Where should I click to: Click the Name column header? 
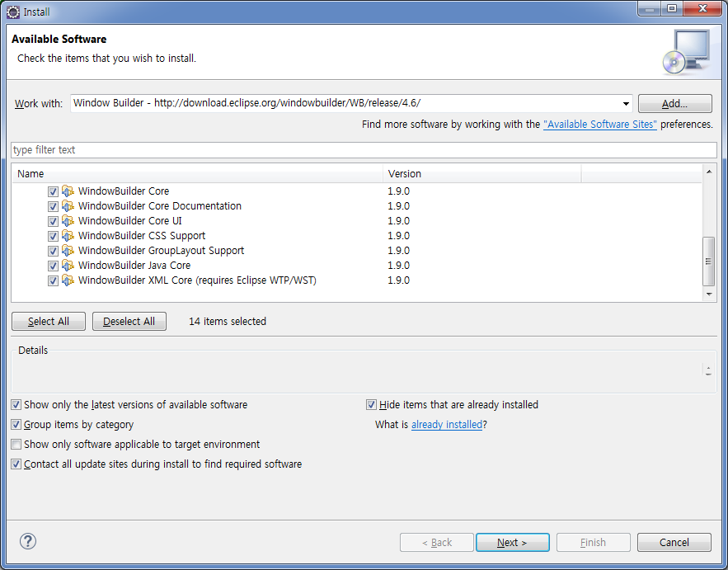197,174
